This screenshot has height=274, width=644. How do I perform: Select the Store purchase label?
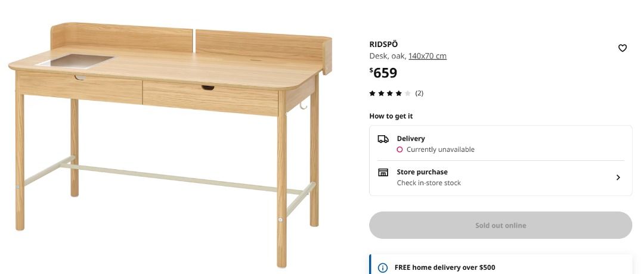pyautogui.click(x=422, y=172)
